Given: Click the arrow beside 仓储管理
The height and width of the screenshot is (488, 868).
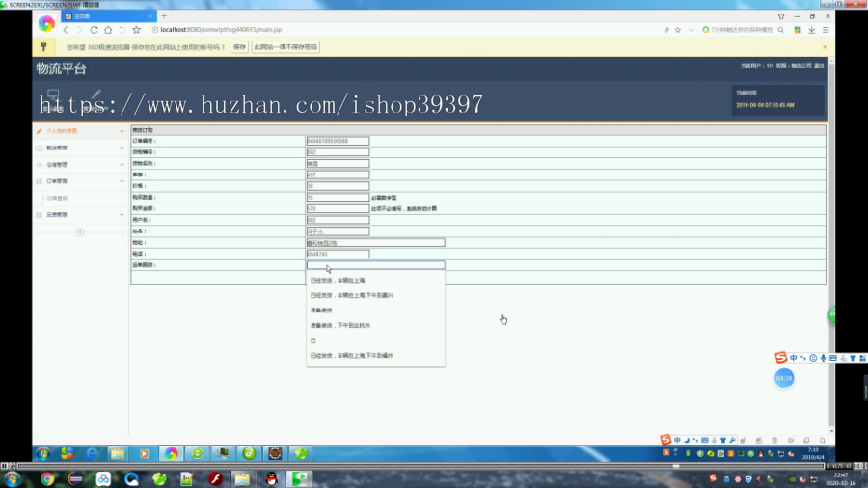Looking at the screenshot, I should pyautogui.click(x=122, y=164).
